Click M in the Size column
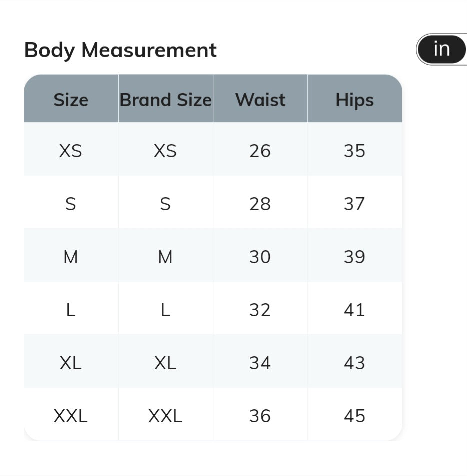467x476 pixels. [x=71, y=257]
